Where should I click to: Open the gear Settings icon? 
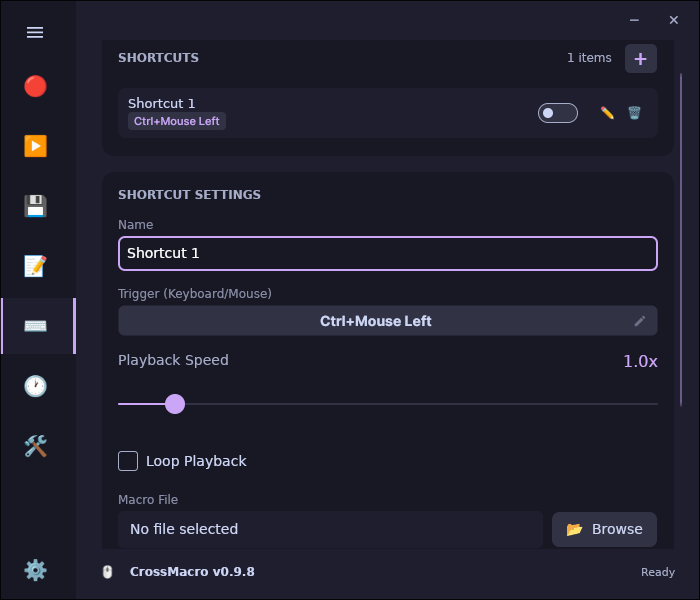35,570
